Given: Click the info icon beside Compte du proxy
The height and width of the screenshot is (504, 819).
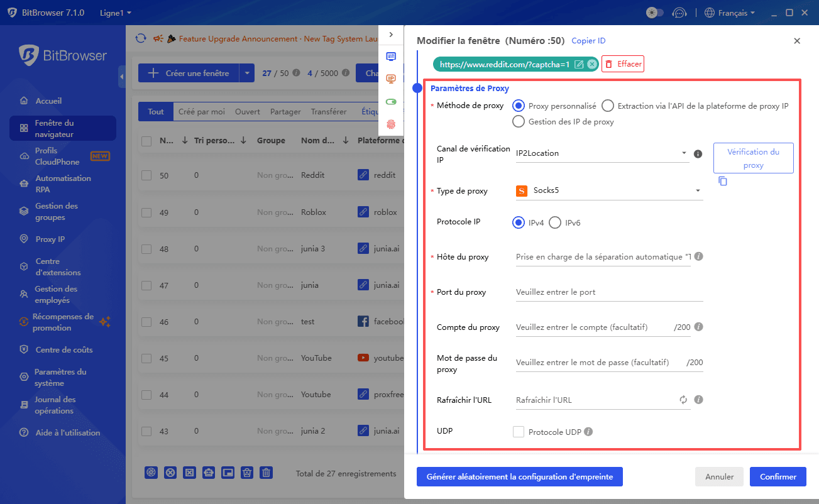Looking at the screenshot, I should (x=699, y=327).
